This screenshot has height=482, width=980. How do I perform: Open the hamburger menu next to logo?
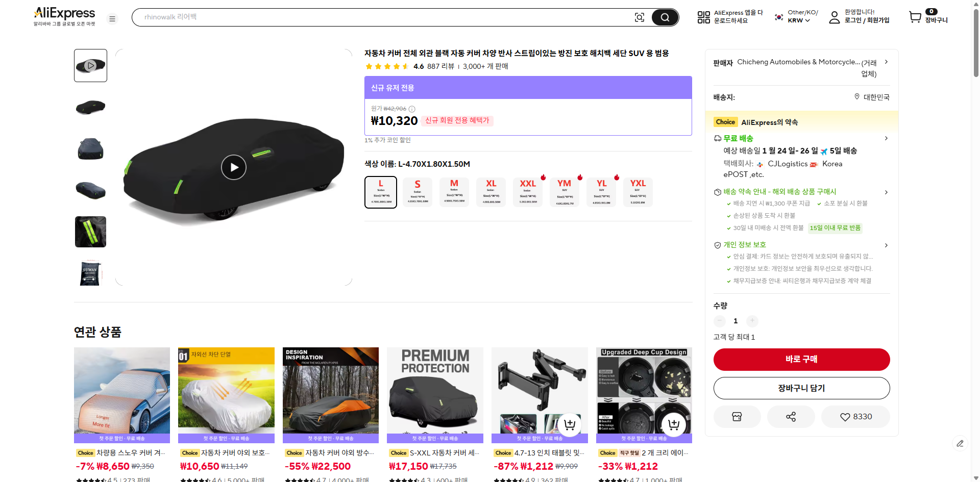[x=112, y=18]
